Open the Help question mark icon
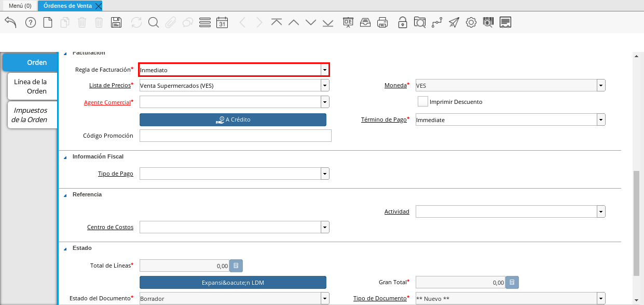The width and height of the screenshot is (644, 305). coord(31,22)
